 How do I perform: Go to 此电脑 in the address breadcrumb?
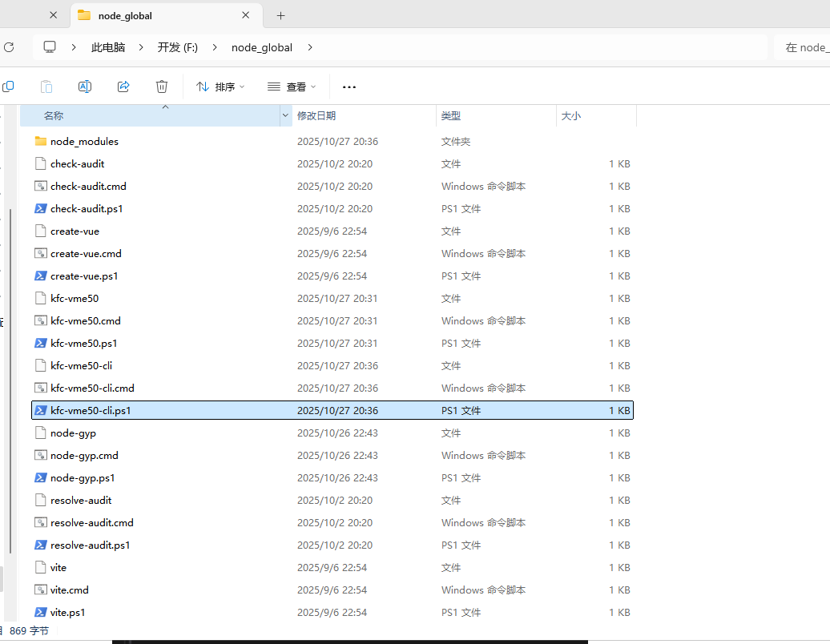pyautogui.click(x=108, y=47)
